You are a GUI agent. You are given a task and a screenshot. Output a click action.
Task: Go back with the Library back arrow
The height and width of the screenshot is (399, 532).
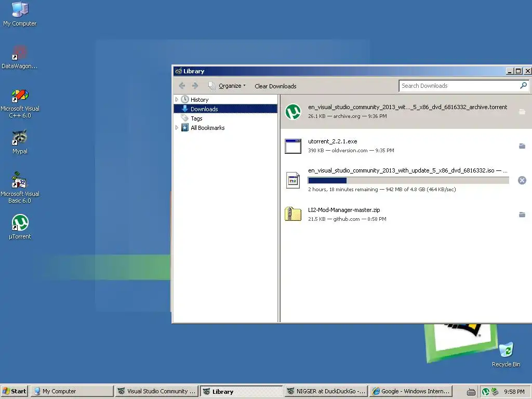182,86
